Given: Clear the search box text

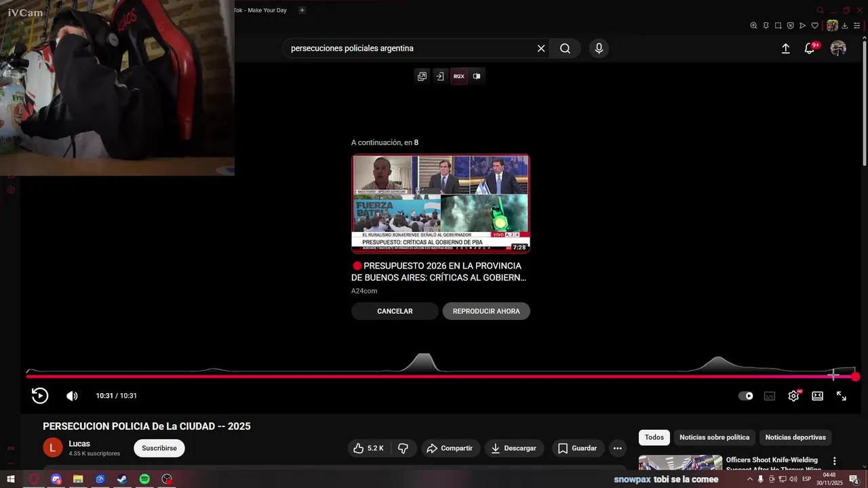Looking at the screenshot, I should pos(541,48).
